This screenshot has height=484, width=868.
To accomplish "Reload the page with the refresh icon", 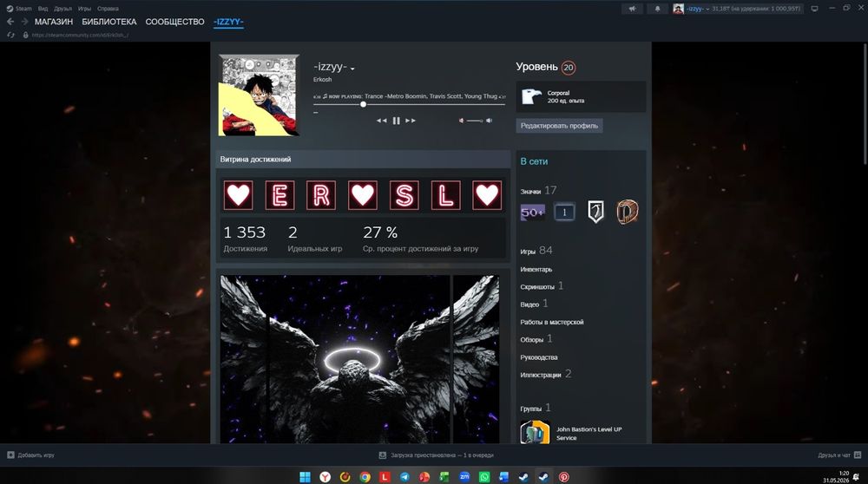I will pyautogui.click(x=10, y=35).
